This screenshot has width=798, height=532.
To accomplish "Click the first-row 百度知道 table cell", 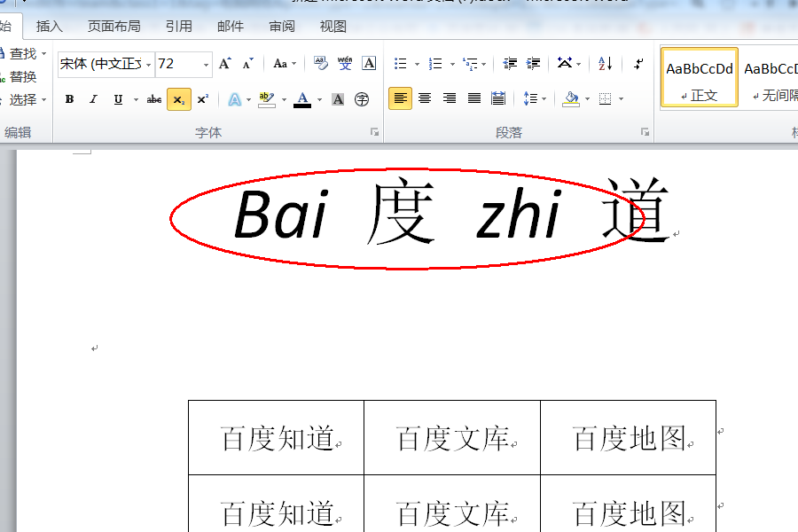I will (x=277, y=438).
